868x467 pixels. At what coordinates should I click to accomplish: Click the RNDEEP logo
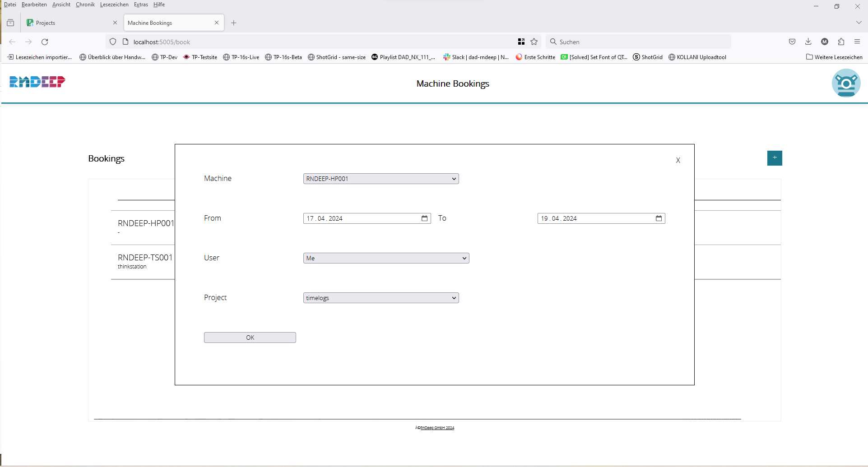coord(37,82)
